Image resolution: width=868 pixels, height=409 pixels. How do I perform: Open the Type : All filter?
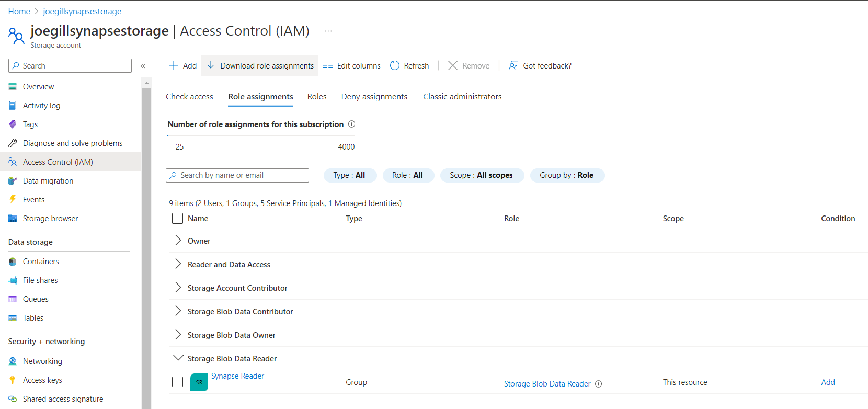(x=350, y=175)
